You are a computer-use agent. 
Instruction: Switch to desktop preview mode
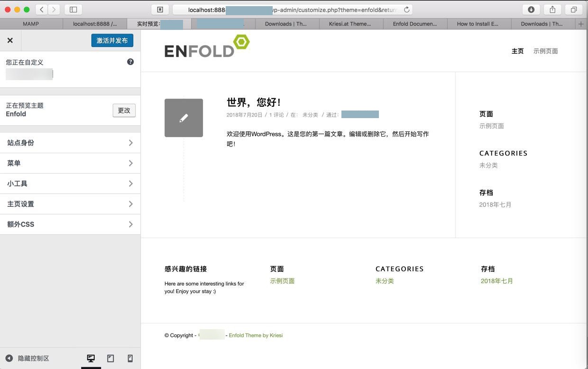(x=91, y=358)
